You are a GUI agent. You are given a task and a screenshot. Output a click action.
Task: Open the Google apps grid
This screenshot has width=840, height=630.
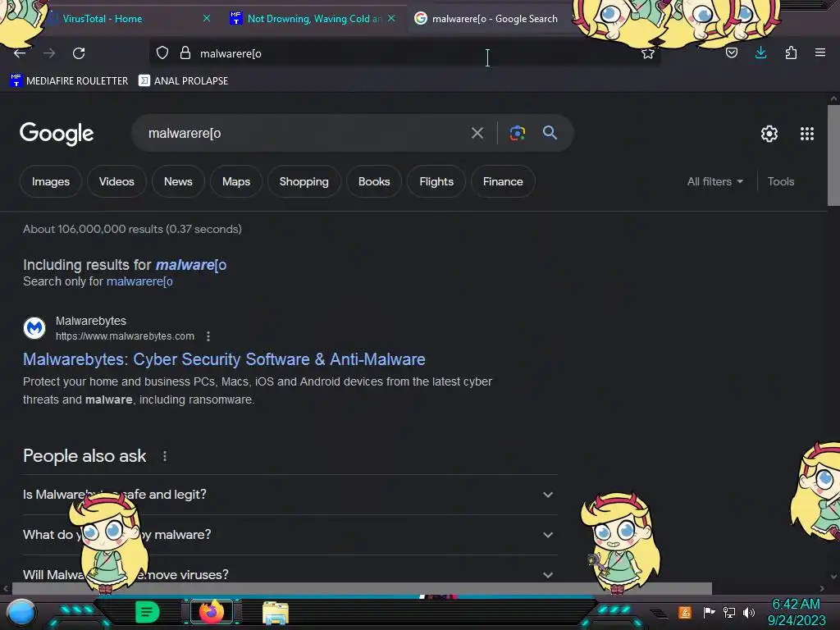click(807, 134)
